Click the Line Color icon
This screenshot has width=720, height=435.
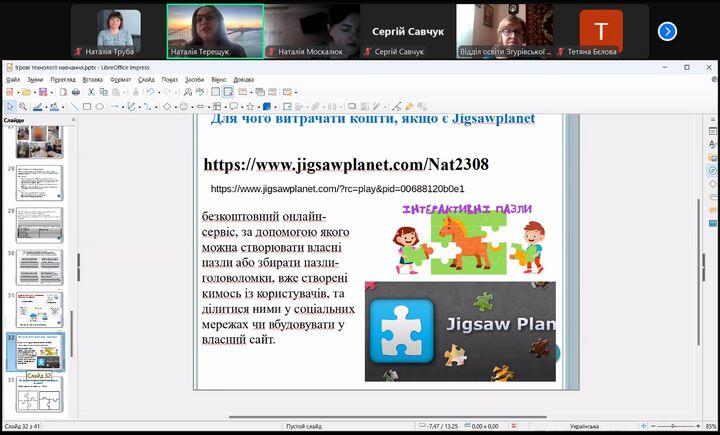38,107
